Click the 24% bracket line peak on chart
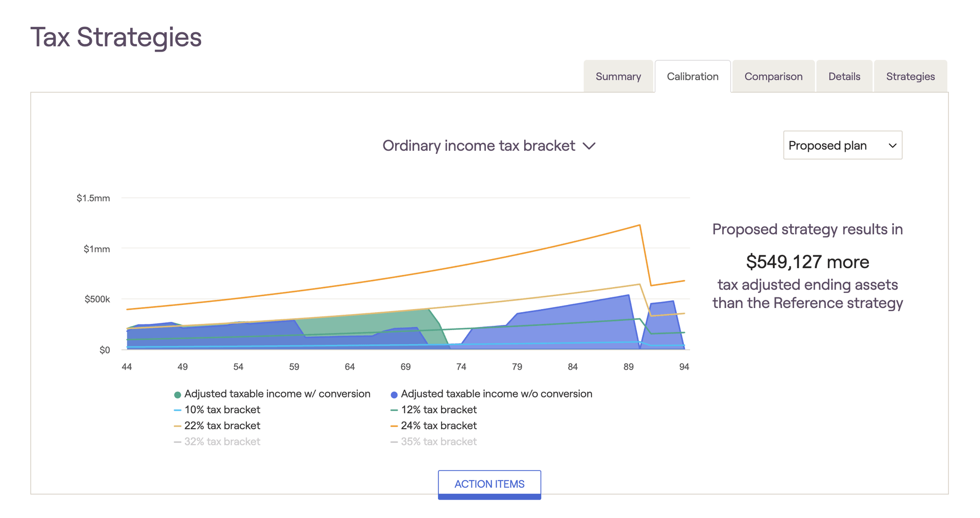This screenshot has width=980, height=518. point(640,225)
